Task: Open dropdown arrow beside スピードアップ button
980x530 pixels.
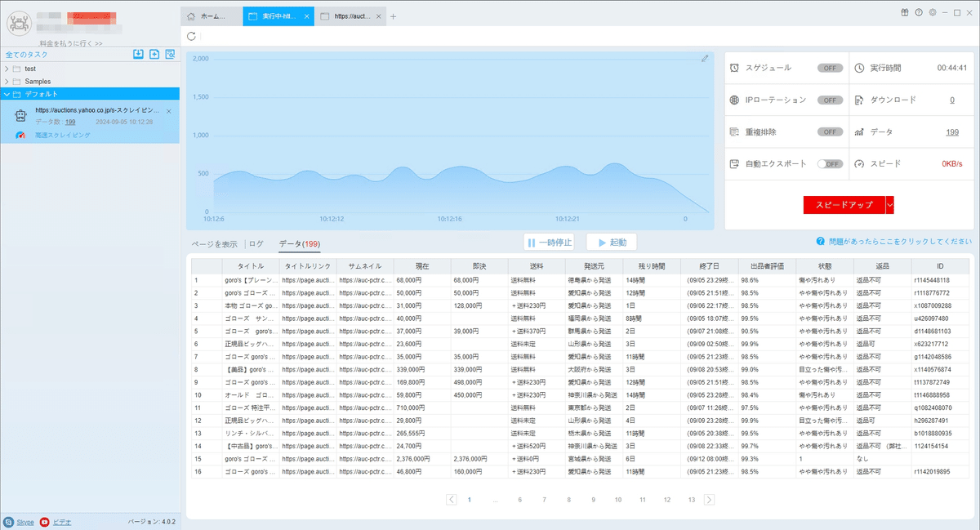Action: (x=890, y=205)
